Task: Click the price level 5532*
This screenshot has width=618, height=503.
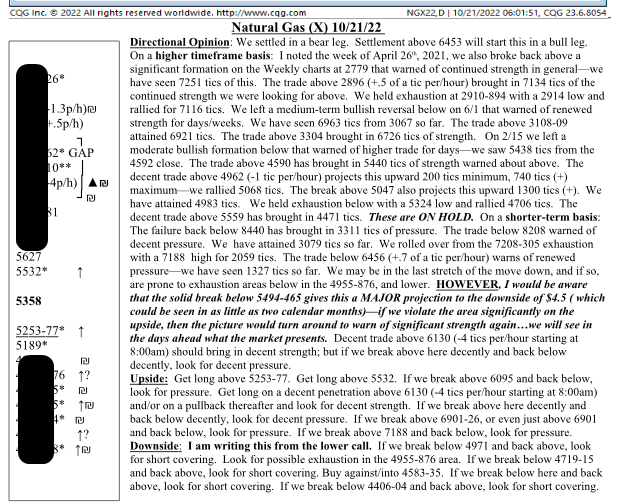Action: click(32, 271)
